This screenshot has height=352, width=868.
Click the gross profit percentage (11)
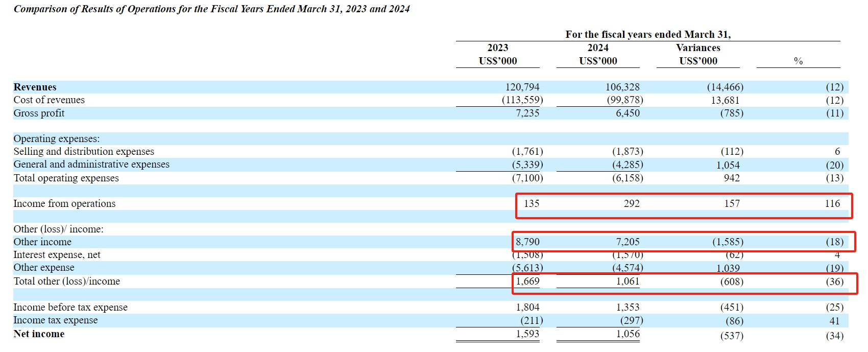click(835, 113)
